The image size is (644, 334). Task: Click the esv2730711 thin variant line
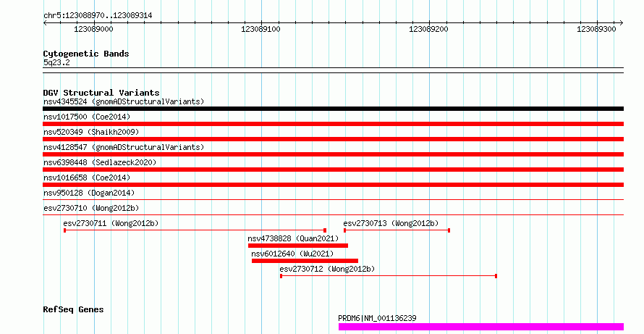[x=195, y=230]
